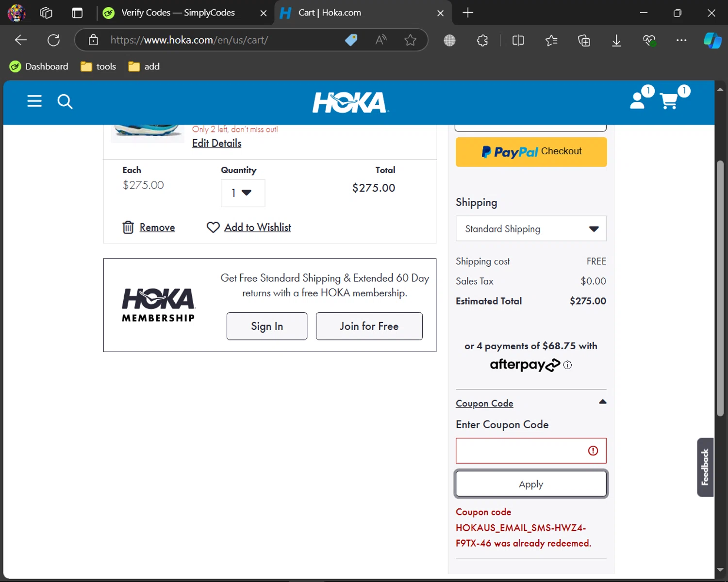Screen dimensions: 728x582
Task: Open the tools bookmark folder
Action: (99, 66)
